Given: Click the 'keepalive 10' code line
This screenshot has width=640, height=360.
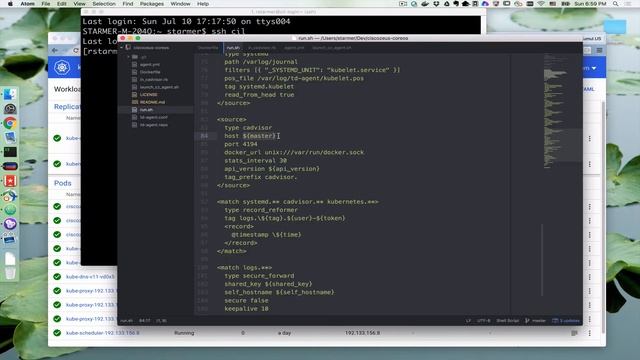Looking at the screenshot, I should coord(246,309).
